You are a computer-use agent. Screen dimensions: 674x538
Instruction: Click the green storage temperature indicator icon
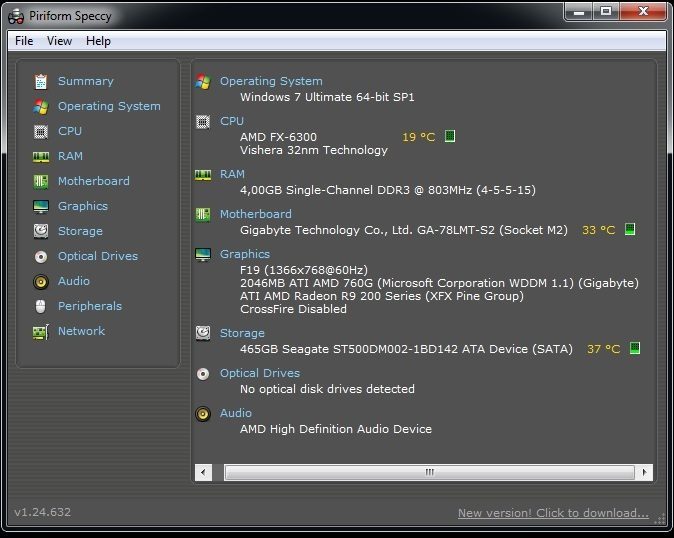[635, 348]
